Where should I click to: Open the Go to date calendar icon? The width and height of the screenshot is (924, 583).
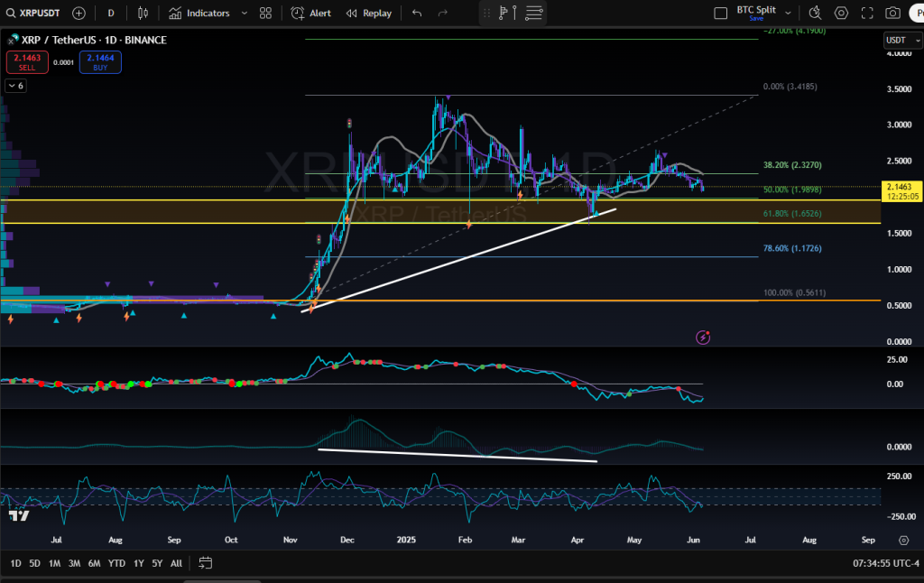pyautogui.click(x=205, y=563)
